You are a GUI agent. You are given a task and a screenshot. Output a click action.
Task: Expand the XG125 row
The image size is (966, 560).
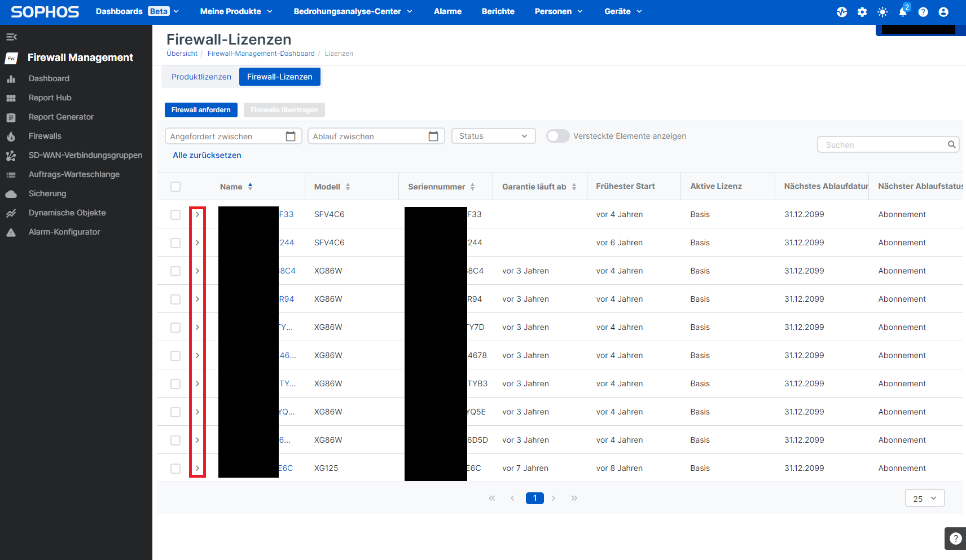197,468
